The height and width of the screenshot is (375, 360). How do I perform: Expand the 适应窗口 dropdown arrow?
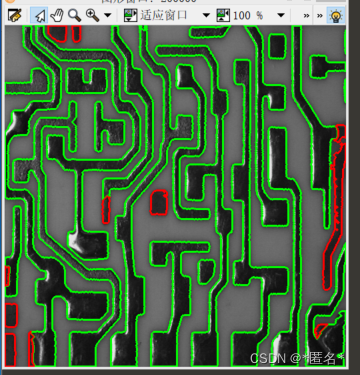point(206,15)
